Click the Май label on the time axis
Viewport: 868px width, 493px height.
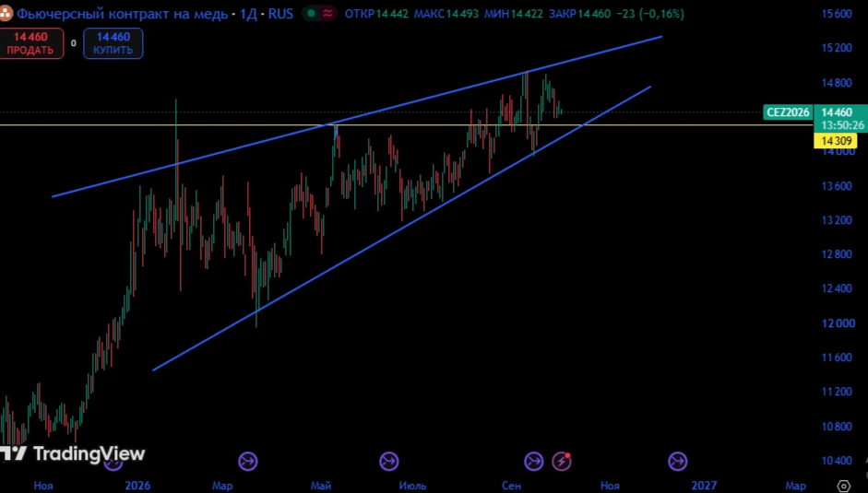tap(321, 486)
